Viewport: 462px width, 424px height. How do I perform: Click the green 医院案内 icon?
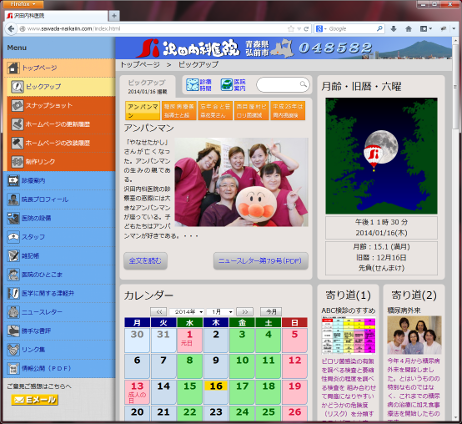[227, 85]
